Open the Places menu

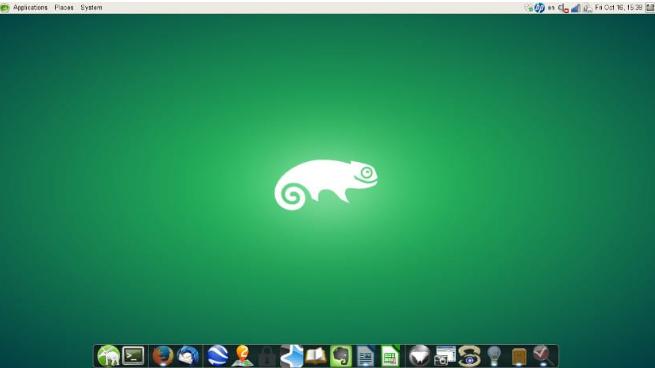[64, 8]
